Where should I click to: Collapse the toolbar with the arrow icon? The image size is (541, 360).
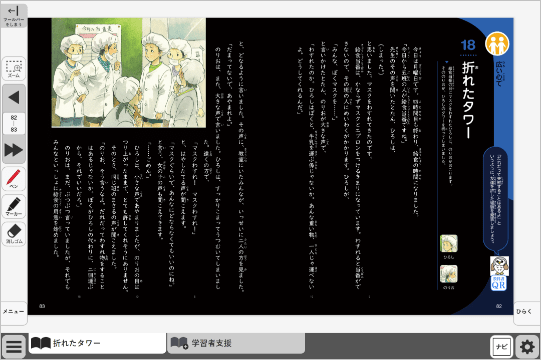14,16
